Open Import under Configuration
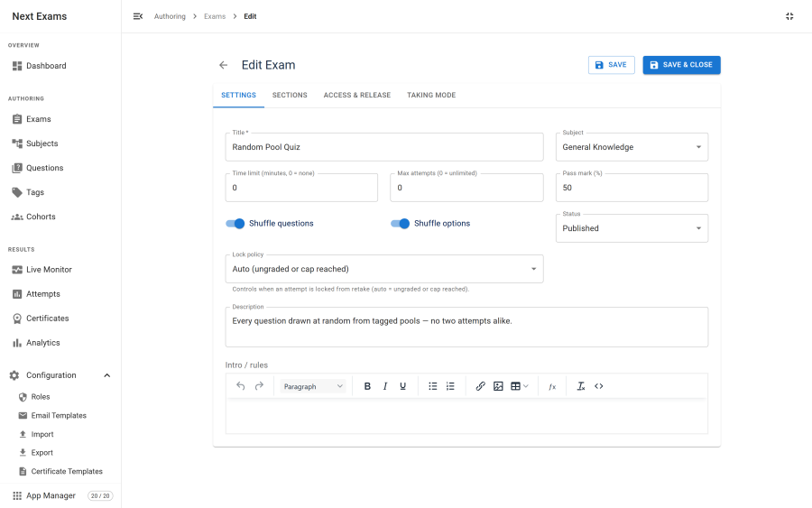The width and height of the screenshot is (812, 508). [x=60, y=435]
